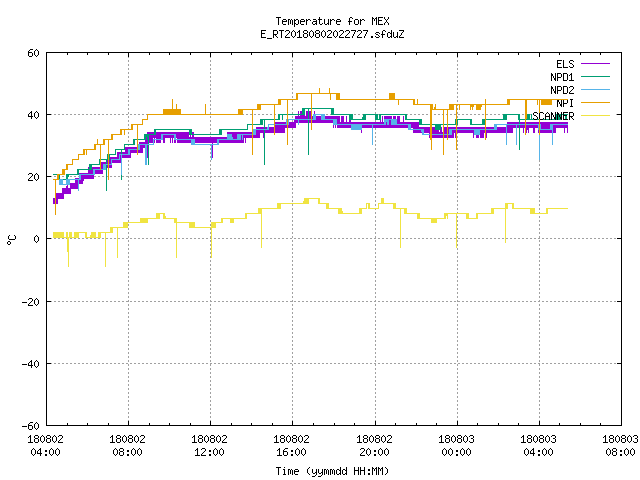Click the ELS legend label
640x480 pixels.
click(565, 64)
